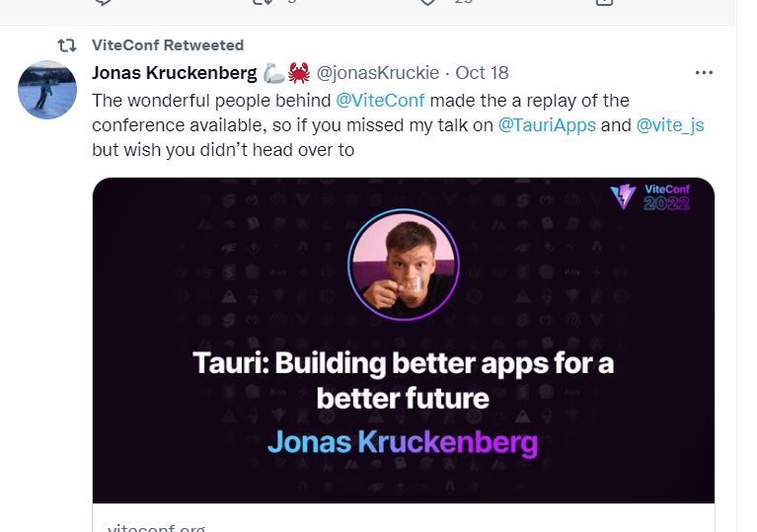Click the ViteConf 2022 logo on card
757x532 pixels.
point(649,198)
